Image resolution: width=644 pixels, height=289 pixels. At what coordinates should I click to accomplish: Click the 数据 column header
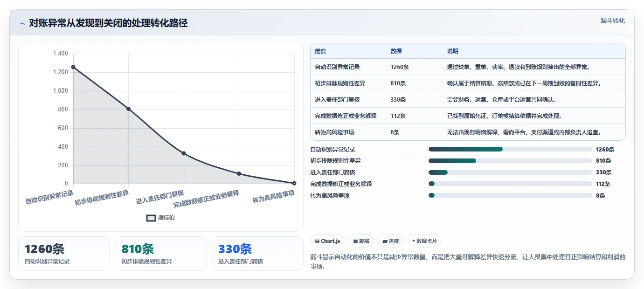(396, 51)
